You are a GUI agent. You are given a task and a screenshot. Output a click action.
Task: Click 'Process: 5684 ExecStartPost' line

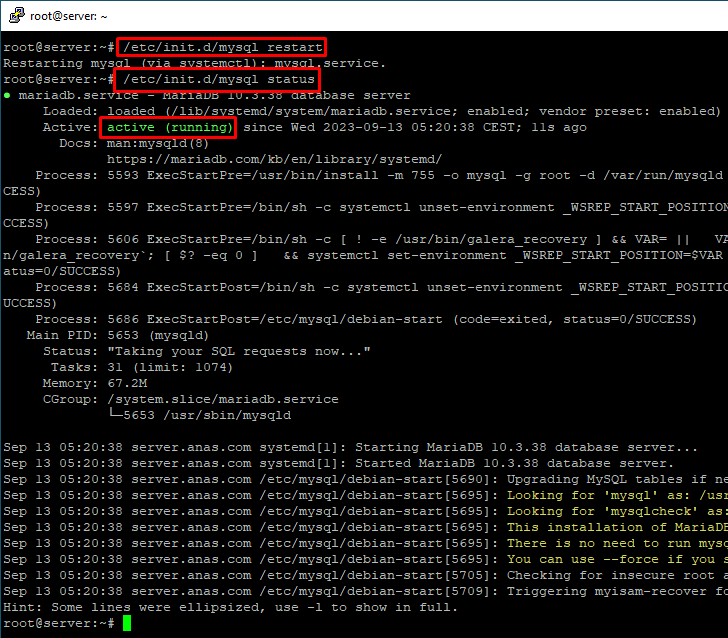pos(382,287)
